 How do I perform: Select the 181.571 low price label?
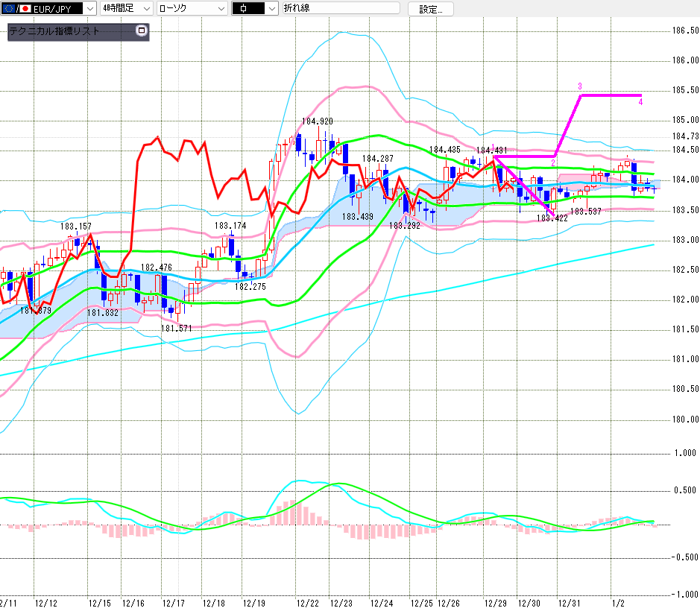coord(176,328)
